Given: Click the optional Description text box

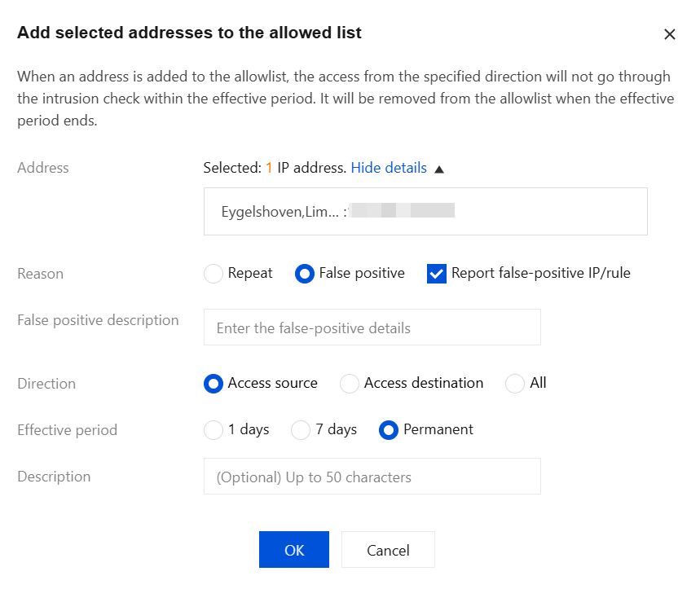Looking at the screenshot, I should click(372, 477).
